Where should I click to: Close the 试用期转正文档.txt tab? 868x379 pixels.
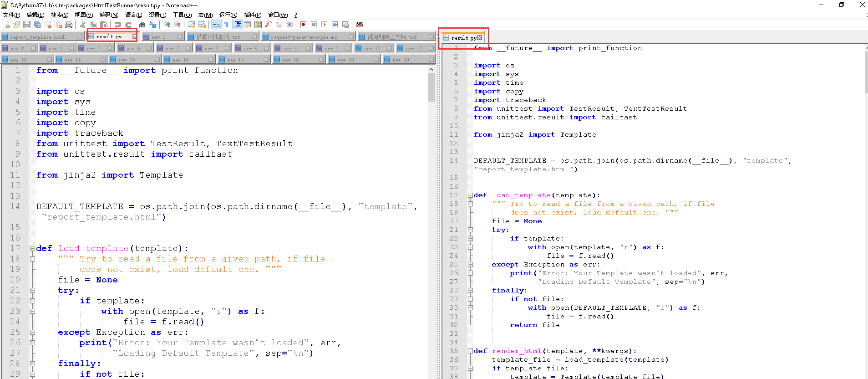point(431,37)
